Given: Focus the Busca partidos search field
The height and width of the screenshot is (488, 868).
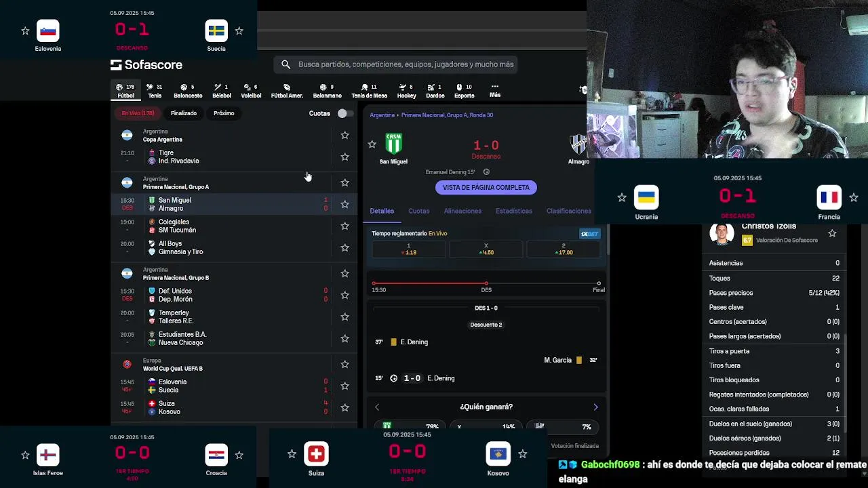Looking at the screenshot, I should 396,64.
